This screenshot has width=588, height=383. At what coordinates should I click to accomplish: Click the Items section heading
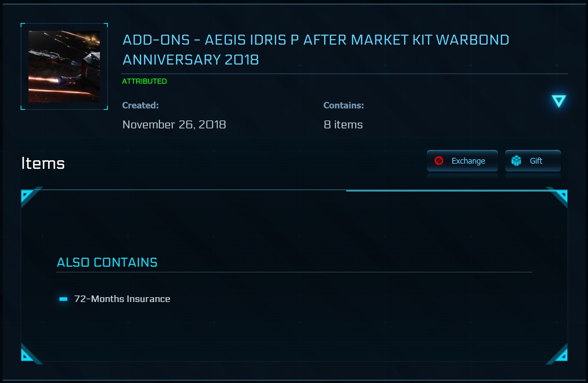click(x=43, y=163)
